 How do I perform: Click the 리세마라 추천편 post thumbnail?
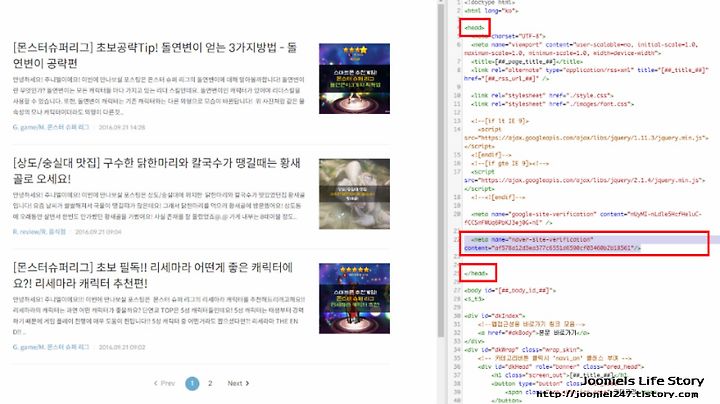(354, 298)
